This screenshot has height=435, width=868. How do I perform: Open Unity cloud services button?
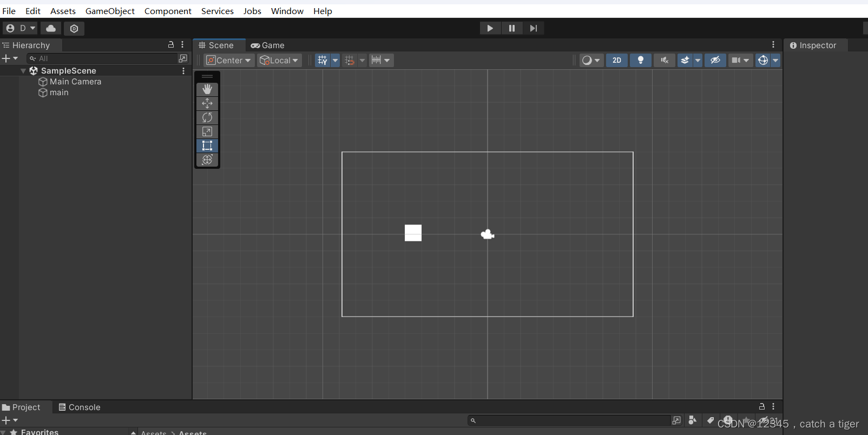click(51, 28)
